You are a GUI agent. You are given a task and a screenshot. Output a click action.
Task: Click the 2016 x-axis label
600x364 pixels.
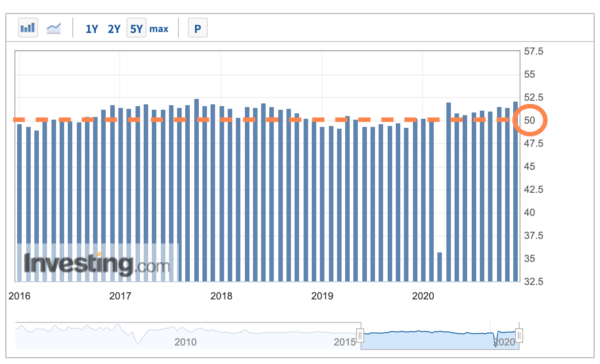point(19,296)
